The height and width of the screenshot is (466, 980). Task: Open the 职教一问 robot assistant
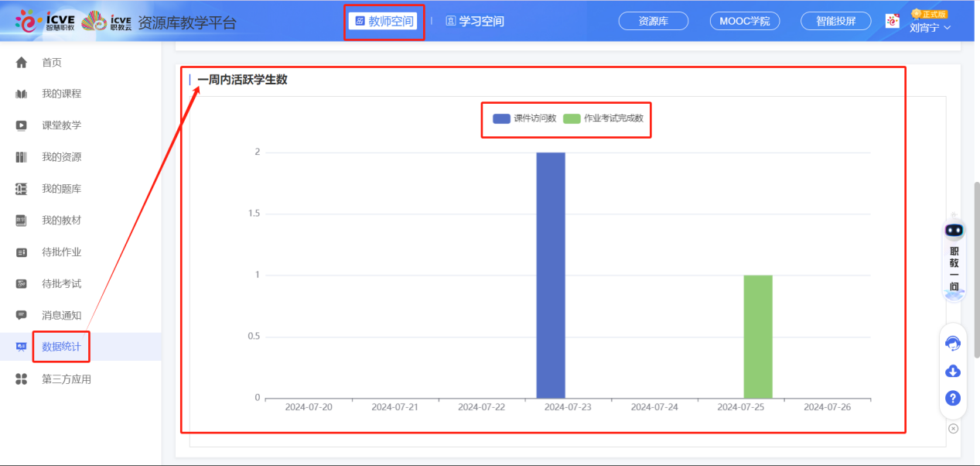pos(954,257)
